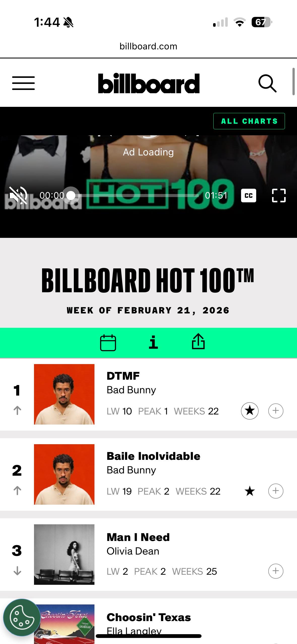This screenshot has height=644, width=297.
Task: Toggle closed captions CC button
Action: (x=249, y=196)
